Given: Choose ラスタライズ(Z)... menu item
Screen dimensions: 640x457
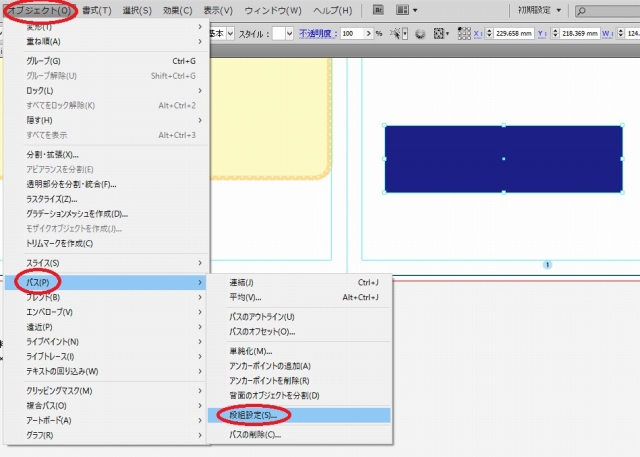Looking at the screenshot, I should 107,199.
